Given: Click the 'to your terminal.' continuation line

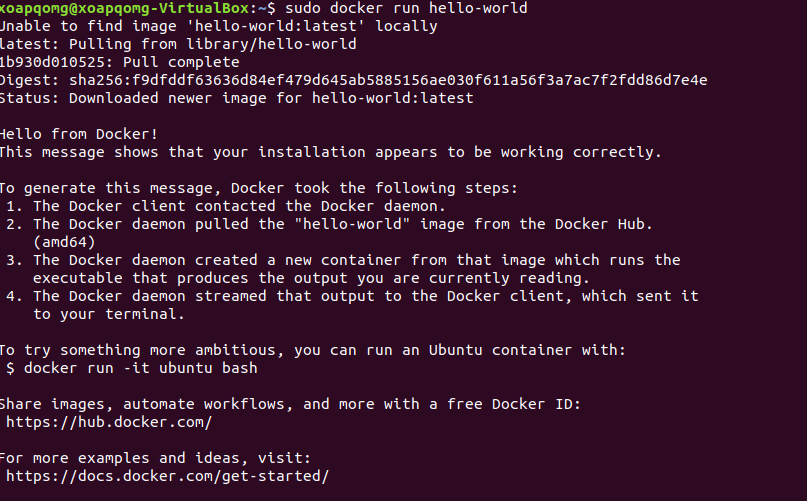Looking at the screenshot, I should point(109,314).
